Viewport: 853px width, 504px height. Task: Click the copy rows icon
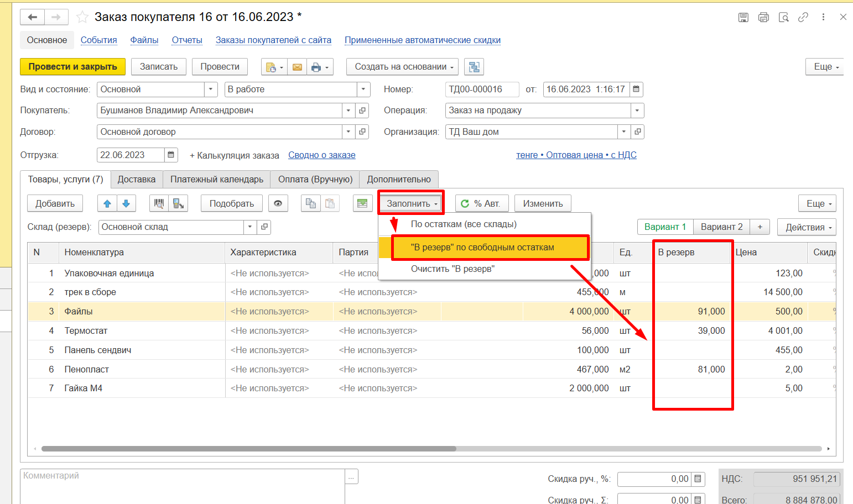(311, 203)
